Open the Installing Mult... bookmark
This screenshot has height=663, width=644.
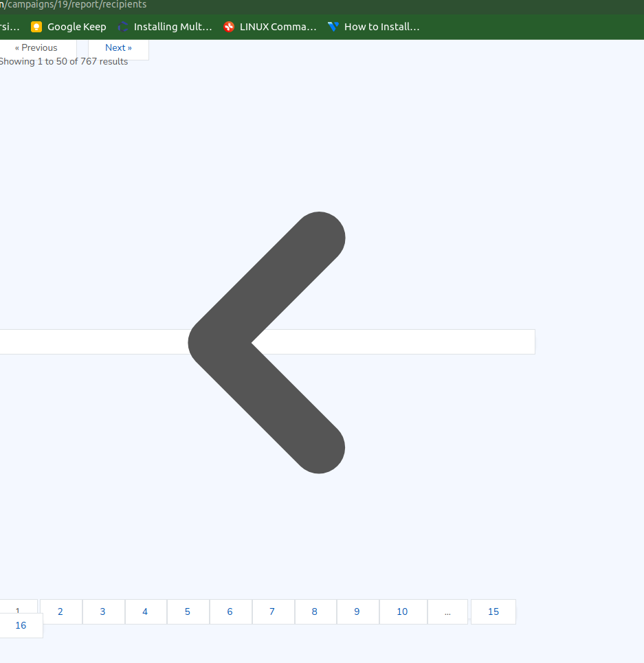click(x=165, y=27)
